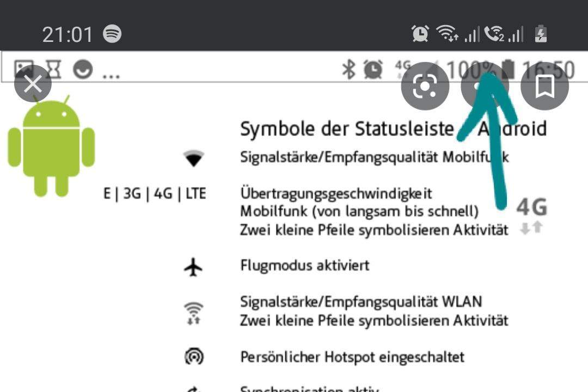Click 'Zwei kleine Pfeile' line under WLAN
The height and width of the screenshot is (392, 588).
tap(374, 321)
